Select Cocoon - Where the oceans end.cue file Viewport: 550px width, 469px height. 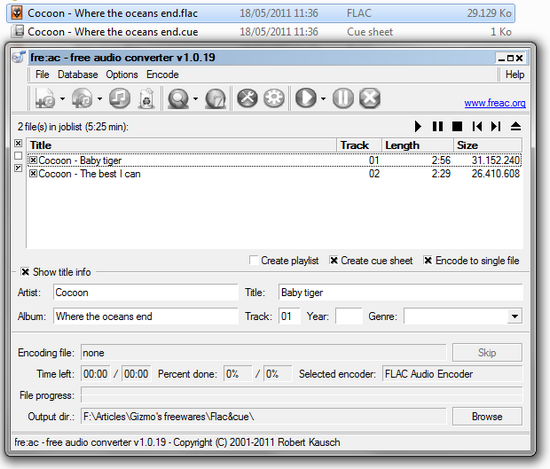pos(261,32)
